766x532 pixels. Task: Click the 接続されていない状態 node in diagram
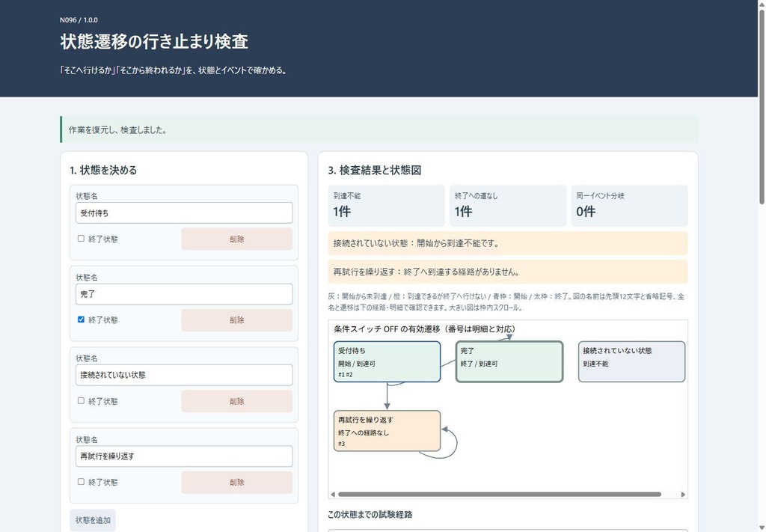(x=631, y=361)
